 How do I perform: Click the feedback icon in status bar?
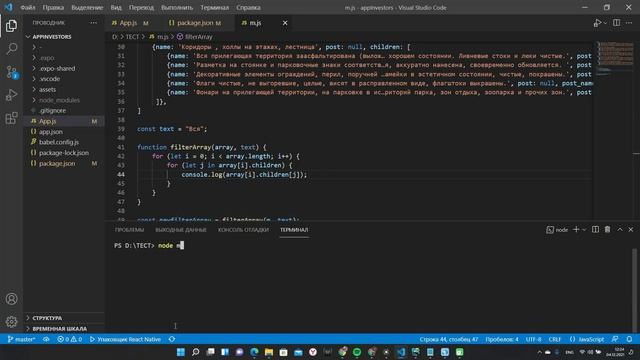[x=615, y=339]
